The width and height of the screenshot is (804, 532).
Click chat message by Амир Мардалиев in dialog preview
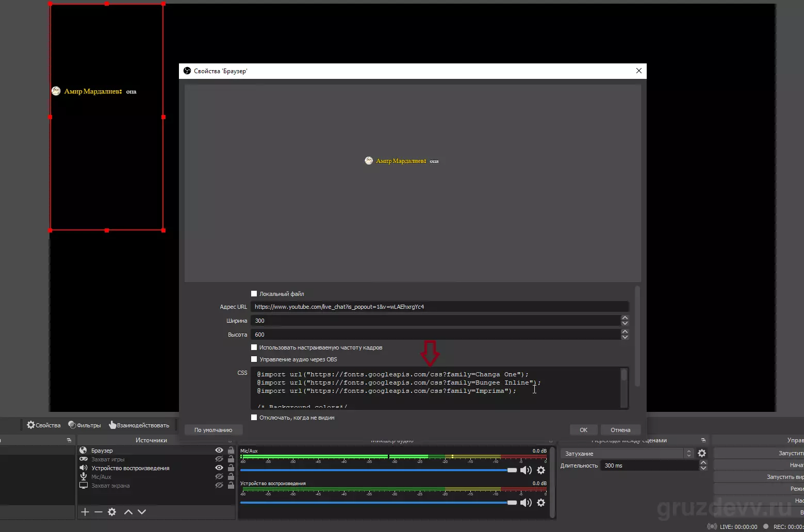coord(402,161)
